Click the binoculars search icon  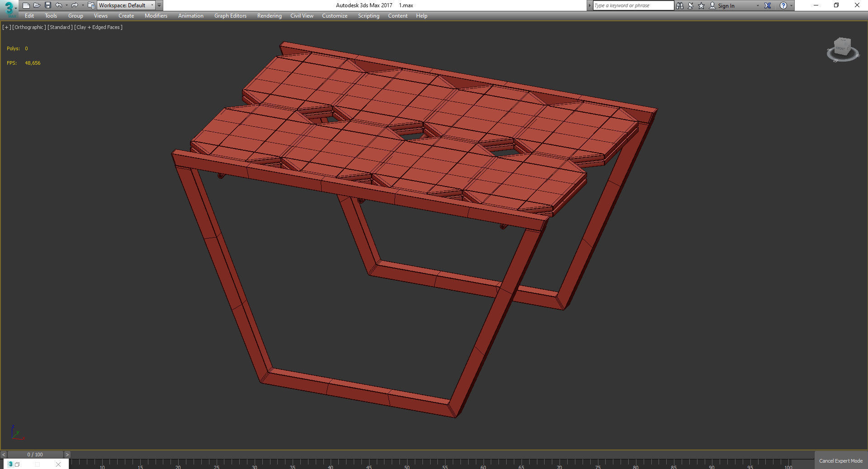(x=679, y=5)
